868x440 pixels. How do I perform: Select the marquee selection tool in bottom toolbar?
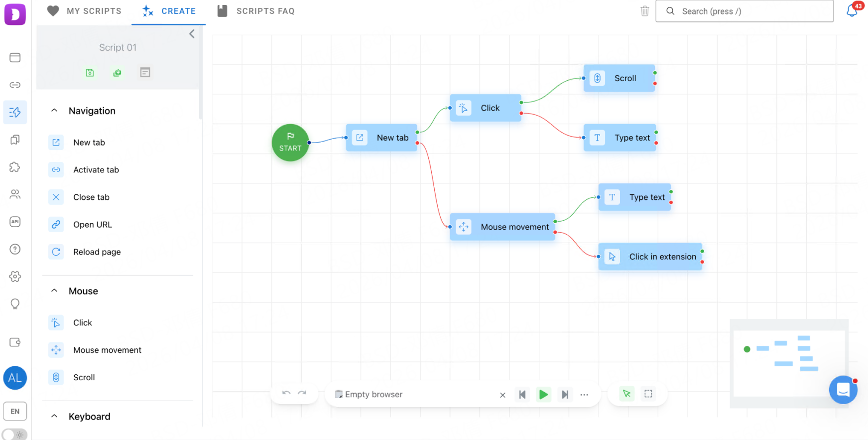(x=648, y=394)
